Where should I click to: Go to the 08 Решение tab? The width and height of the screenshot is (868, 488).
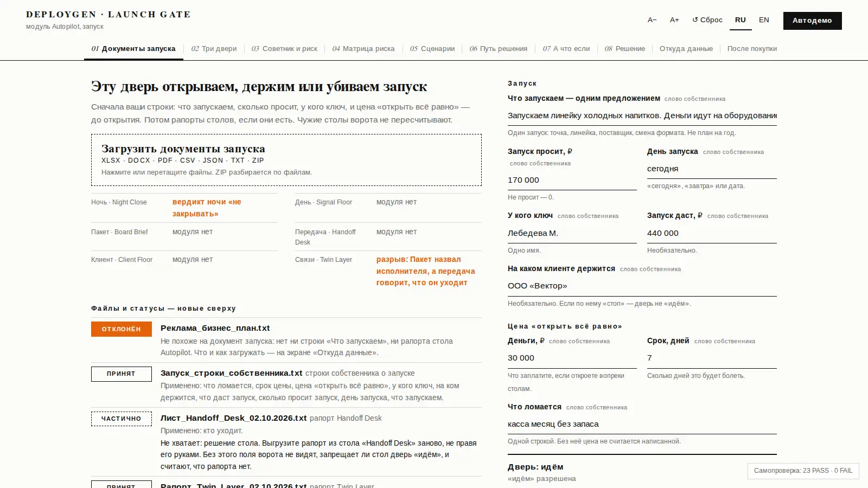[625, 49]
